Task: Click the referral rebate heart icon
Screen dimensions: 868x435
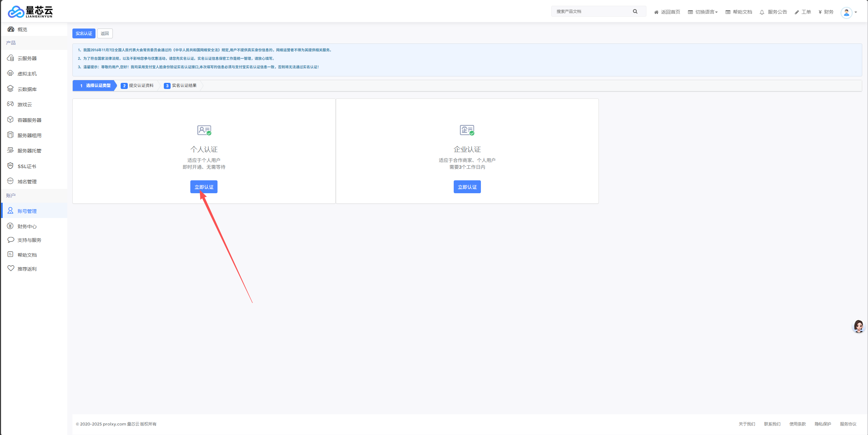Action: [11, 268]
